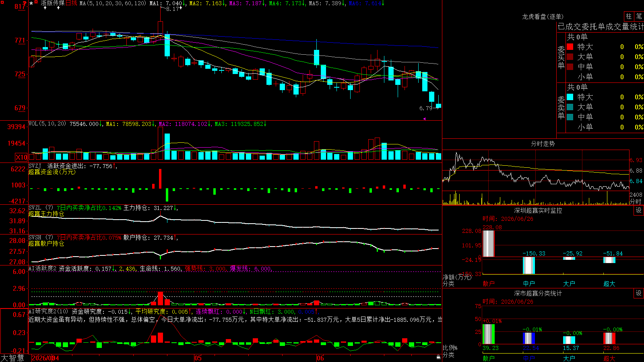Click the magenta arrow marker under the K-line chart
Viewport: 644px width, 362px height.
(424, 119)
